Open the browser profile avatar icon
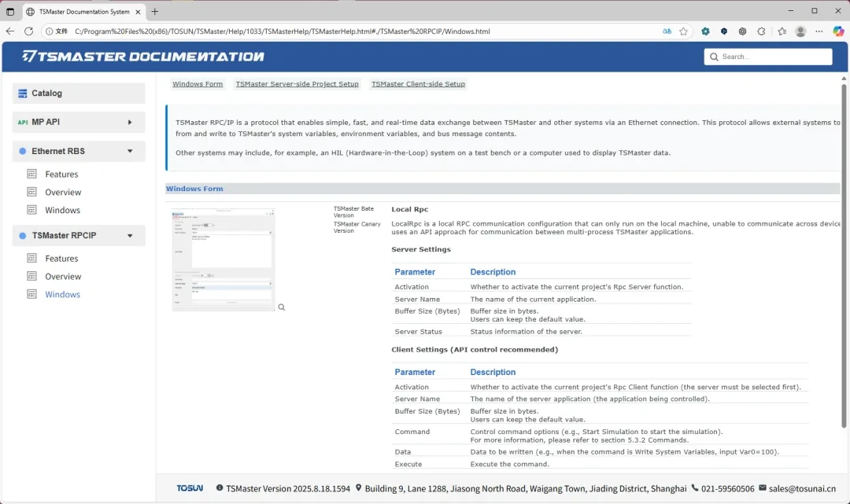This screenshot has height=504, width=850. (x=800, y=31)
